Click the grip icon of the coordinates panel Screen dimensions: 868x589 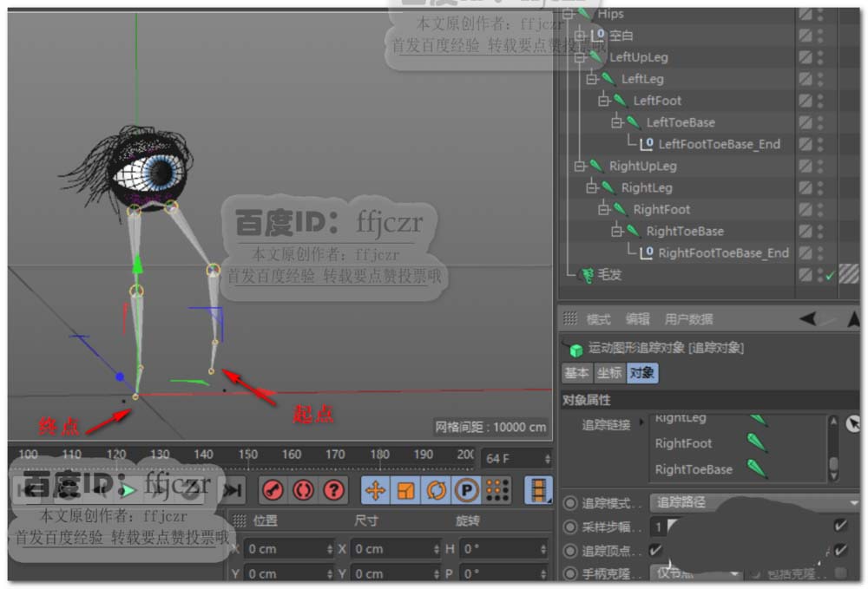pyautogui.click(x=239, y=520)
